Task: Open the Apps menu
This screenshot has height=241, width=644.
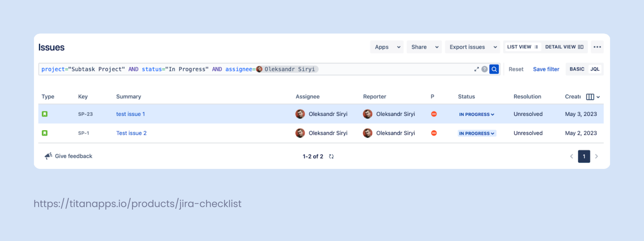Action: tap(386, 47)
